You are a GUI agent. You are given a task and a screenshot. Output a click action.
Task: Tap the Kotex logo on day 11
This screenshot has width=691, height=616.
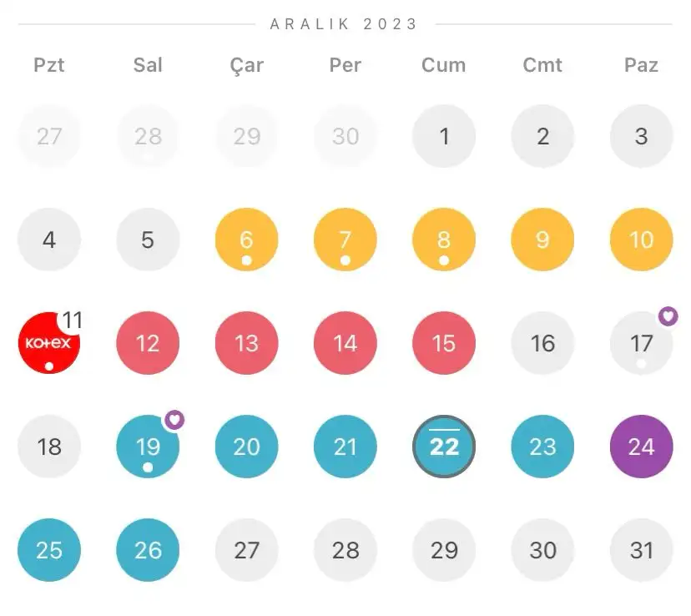pos(48,343)
